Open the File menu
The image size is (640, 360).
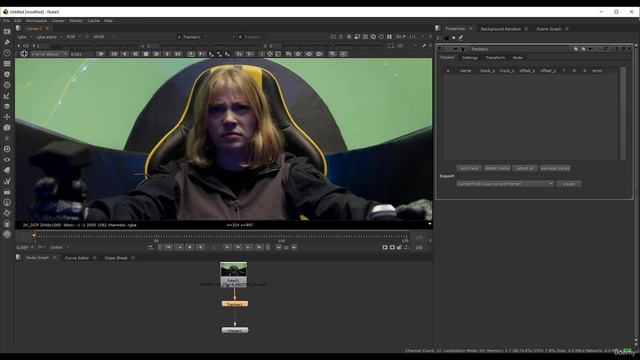point(6,20)
